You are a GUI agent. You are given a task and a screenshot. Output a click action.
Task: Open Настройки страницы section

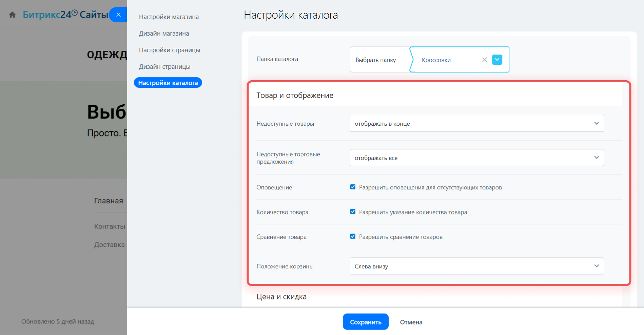169,50
